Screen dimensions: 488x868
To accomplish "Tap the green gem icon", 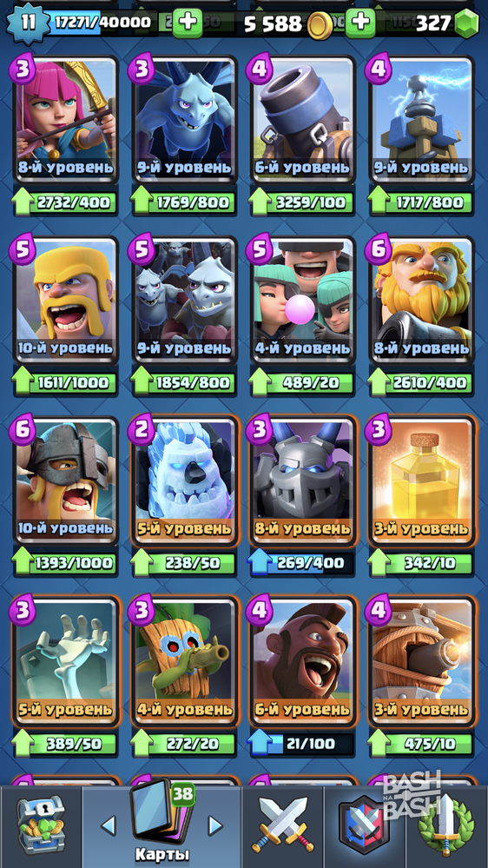I will coord(466,23).
